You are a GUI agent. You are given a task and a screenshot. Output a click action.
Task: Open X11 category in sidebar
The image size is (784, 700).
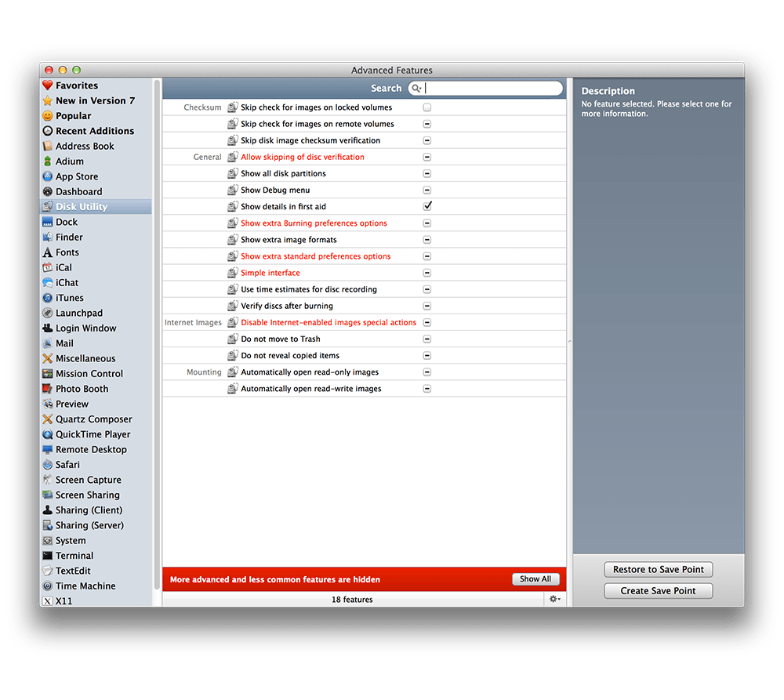click(96, 600)
